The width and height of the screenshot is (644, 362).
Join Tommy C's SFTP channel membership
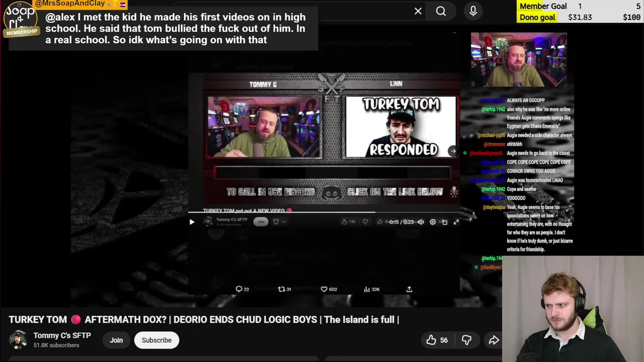(x=116, y=340)
